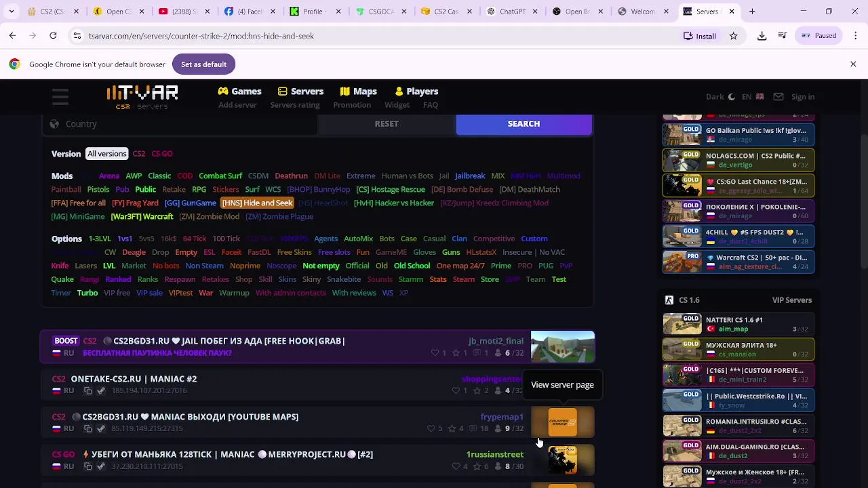Open the boosted CS2BGD31.RU JAIL server
This screenshot has height=488, width=868.
click(229, 341)
